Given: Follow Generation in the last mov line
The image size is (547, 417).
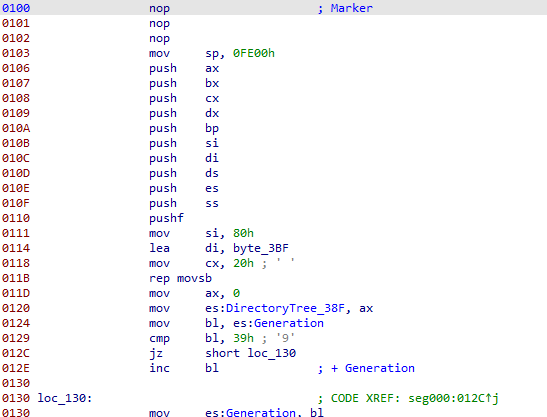Looking at the screenshot, I should (261, 412).
